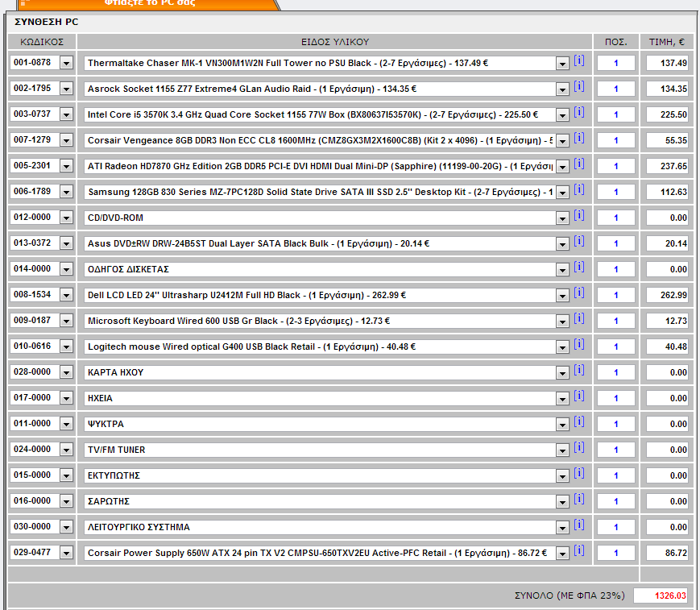Show info for ATI Radeon HD7870 card

click(579, 164)
